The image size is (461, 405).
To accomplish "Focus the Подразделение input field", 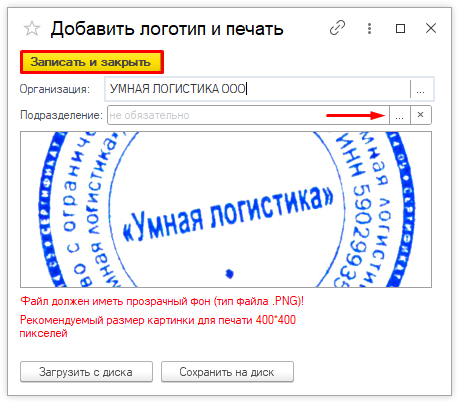I will click(x=248, y=115).
